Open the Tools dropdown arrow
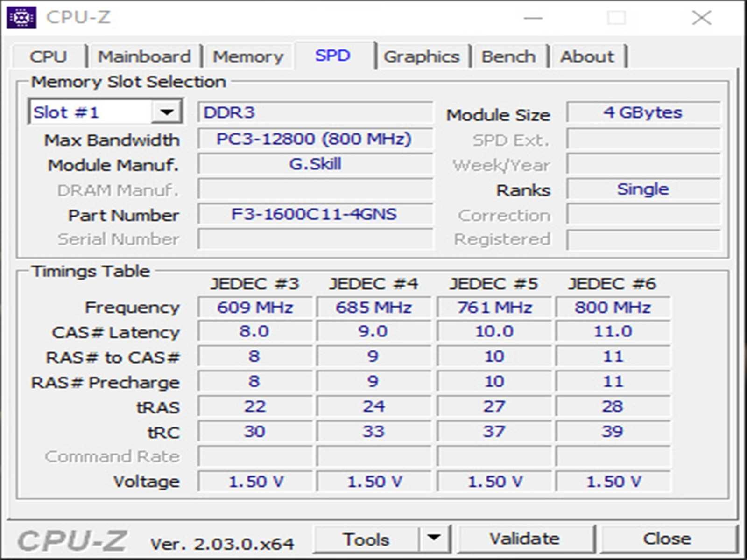Image resolution: width=747 pixels, height=560 pixels. (x=434, y=538)
